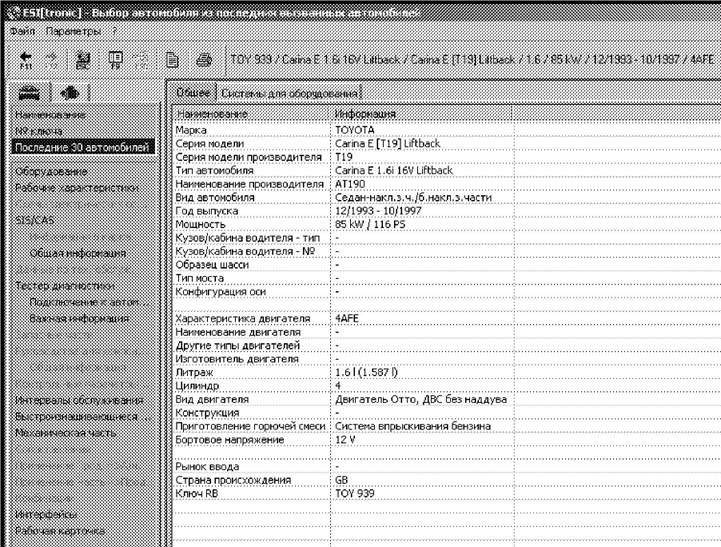Select Наименование in the left sidebar
The image size is (721, 547).
pos(50,115)
